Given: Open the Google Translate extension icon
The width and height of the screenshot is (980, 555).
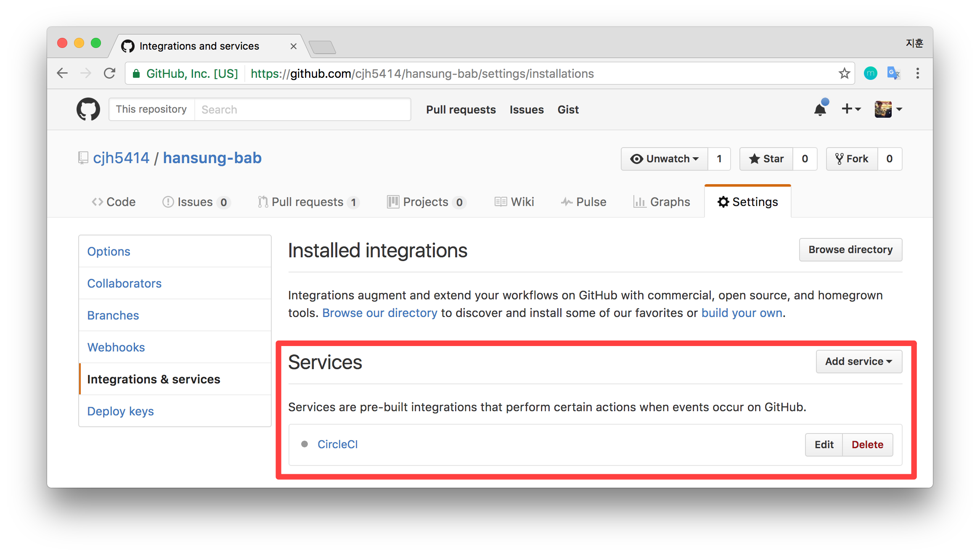Looking at the screenshot, I should click(x=893, y=74).
